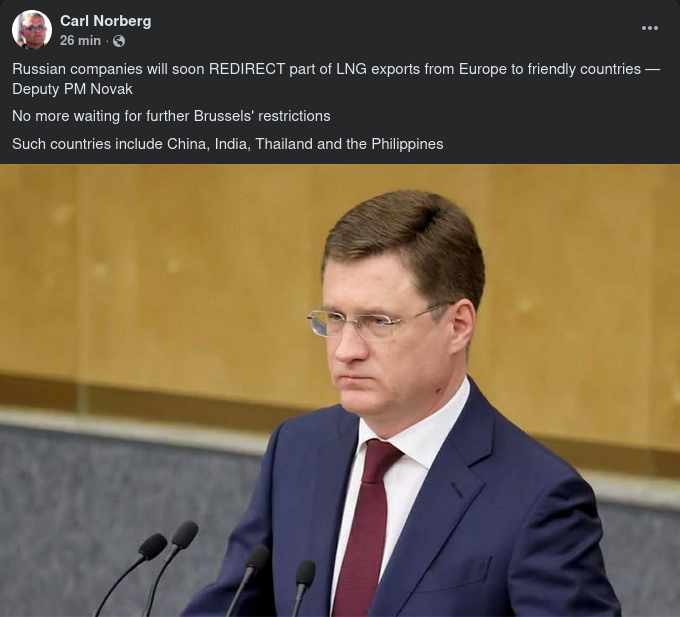680x617 pixels.
Task: Click the Public audience globe icon
Action: coord(119,41)
